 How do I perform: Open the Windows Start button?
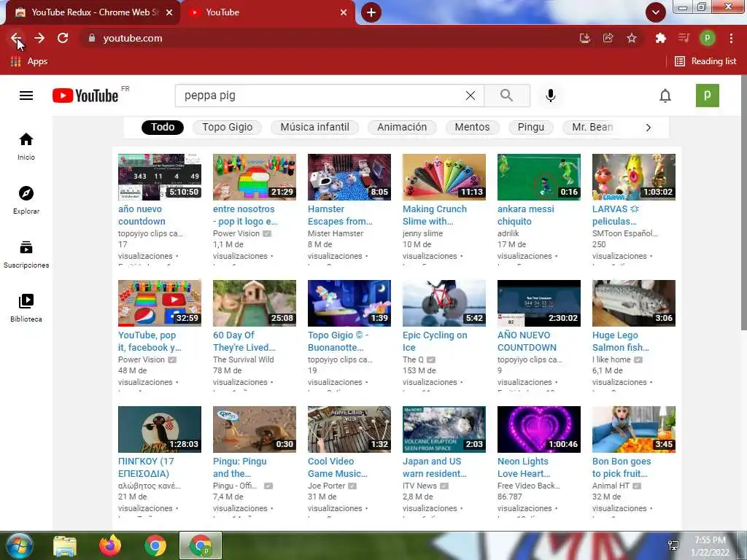pyautogui.click(x=18, y=545)
